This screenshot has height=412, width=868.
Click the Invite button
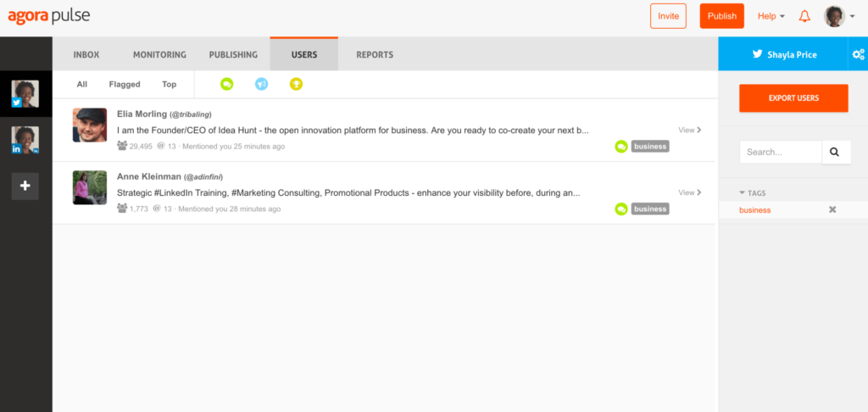(x=668, y=16)
